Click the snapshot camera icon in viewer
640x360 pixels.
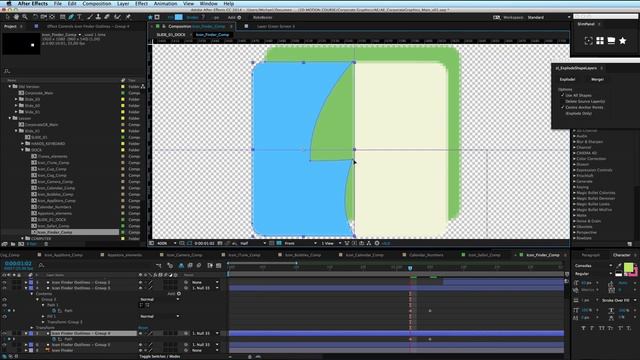click(x=220, y=243)
